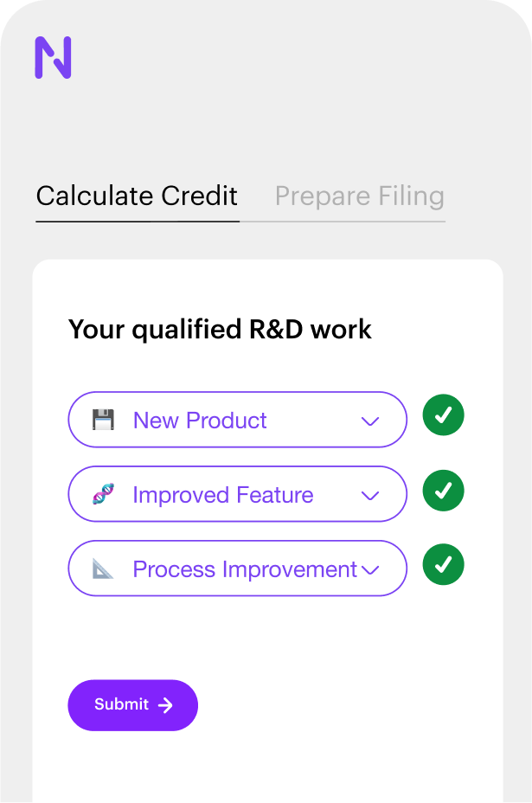Image resolution: width=532 pixels, height=803 pixels.
Task: Click the purple N logo
Action: click(x=53, y=58)
